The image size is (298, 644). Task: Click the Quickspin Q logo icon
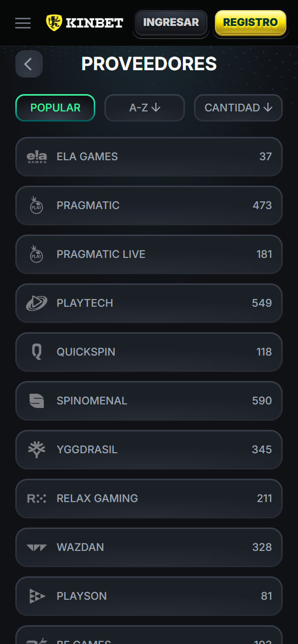pos(37,352)
